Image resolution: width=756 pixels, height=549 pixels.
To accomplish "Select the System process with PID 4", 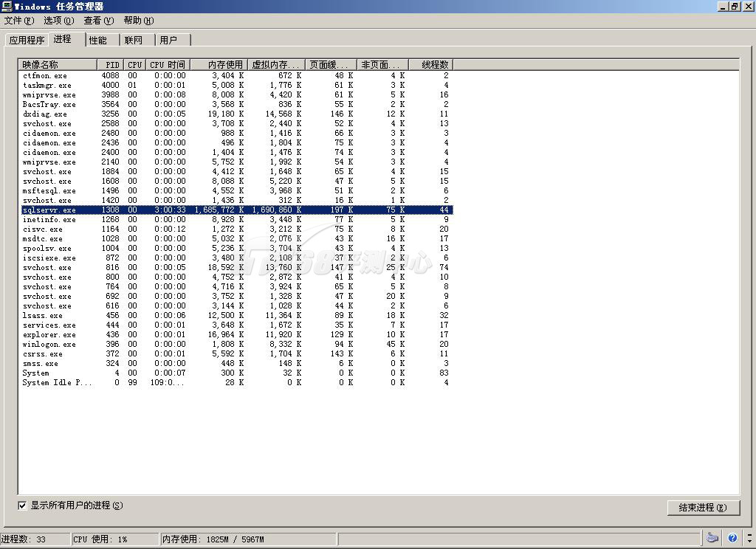I will (236, 373).
